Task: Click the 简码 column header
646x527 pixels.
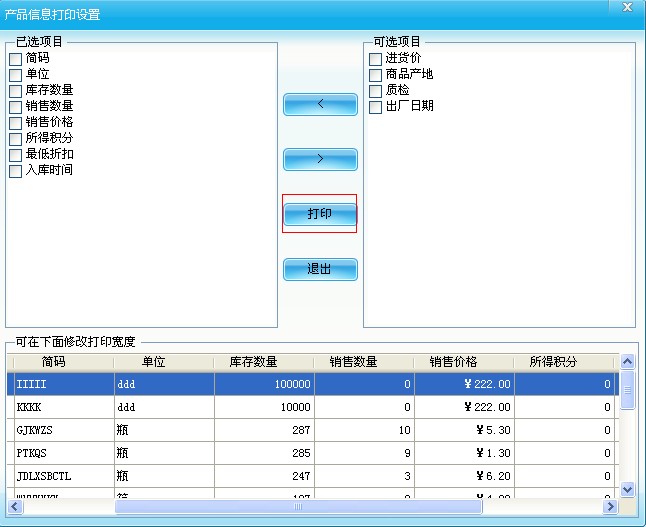Action: (54, 362)
